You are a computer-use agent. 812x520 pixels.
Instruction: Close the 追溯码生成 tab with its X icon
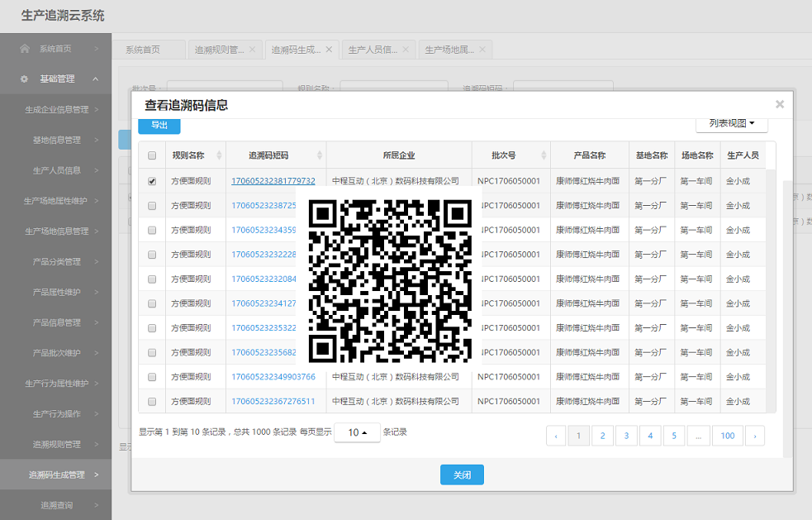(x=329, y=50)
